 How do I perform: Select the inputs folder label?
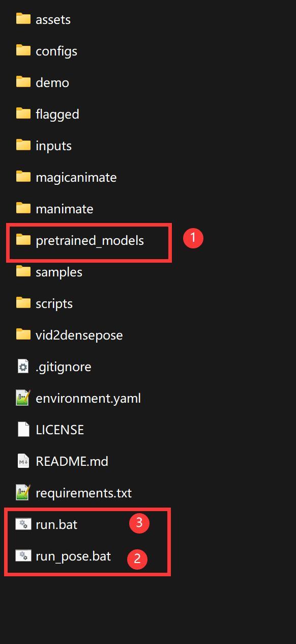click(53, 146)
